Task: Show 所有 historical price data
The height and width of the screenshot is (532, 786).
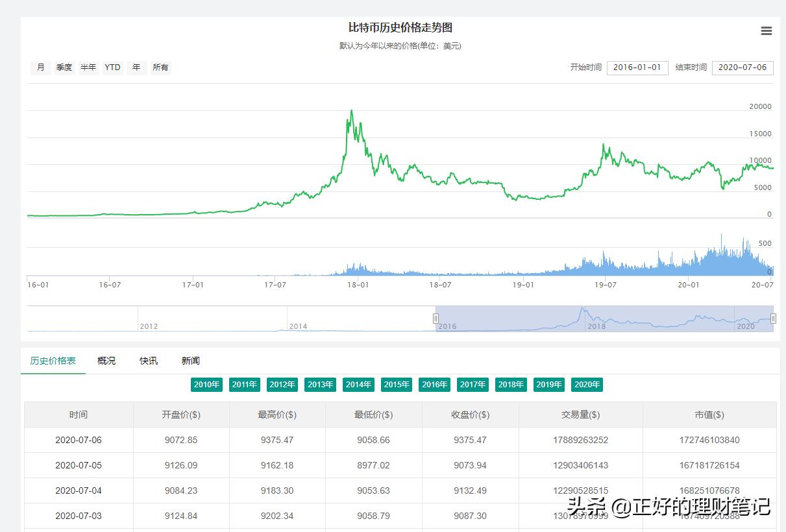Action: pos(160,67)
